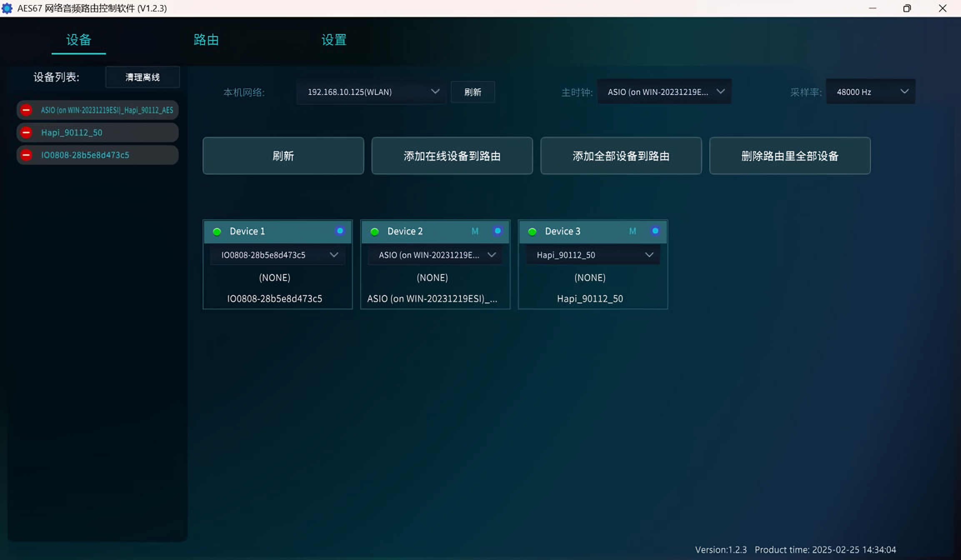Click the Device 2 card title
961x560 pixels.
[405, 231]
